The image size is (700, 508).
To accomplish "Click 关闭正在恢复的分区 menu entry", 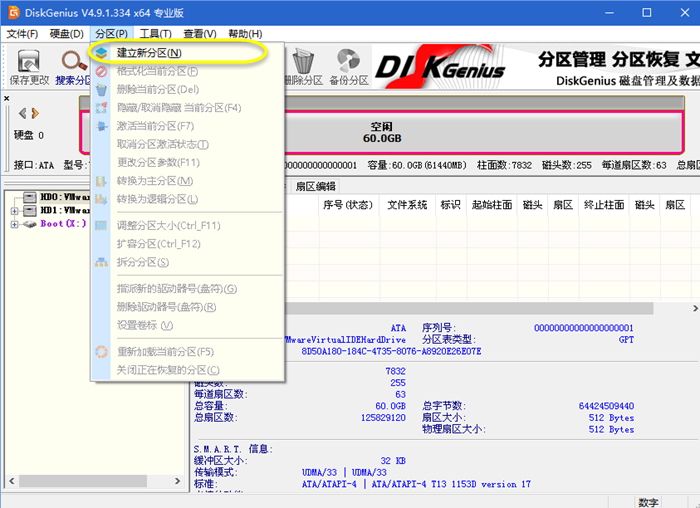I will 187,370.
